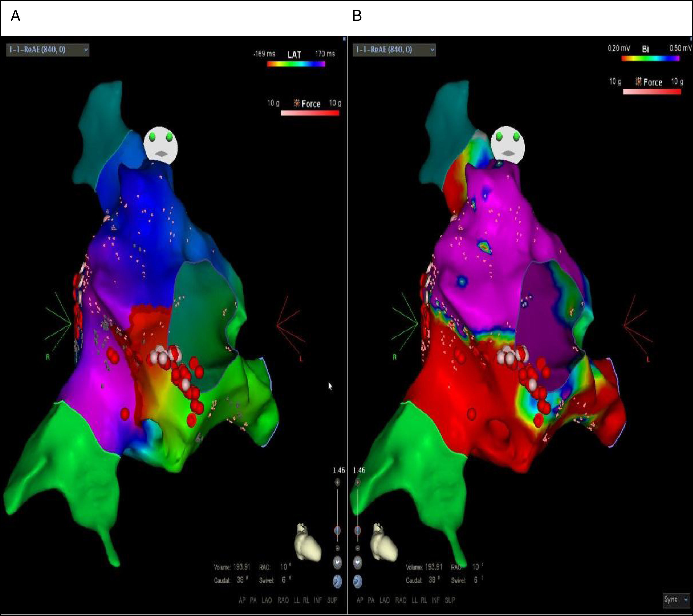This screenshot has width=693, height=616.
Task: Switch left panel to SUP view
Action: (x=332, y=600)
